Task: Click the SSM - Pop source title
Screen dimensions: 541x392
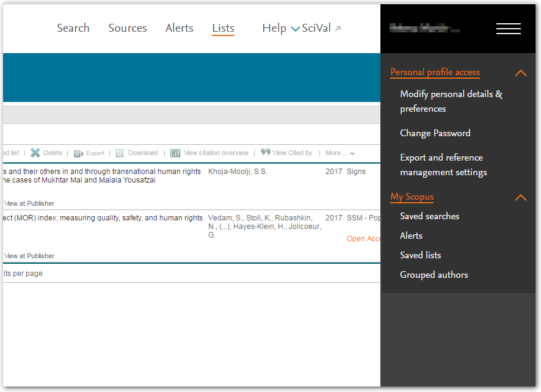Action: coord(364,218)
